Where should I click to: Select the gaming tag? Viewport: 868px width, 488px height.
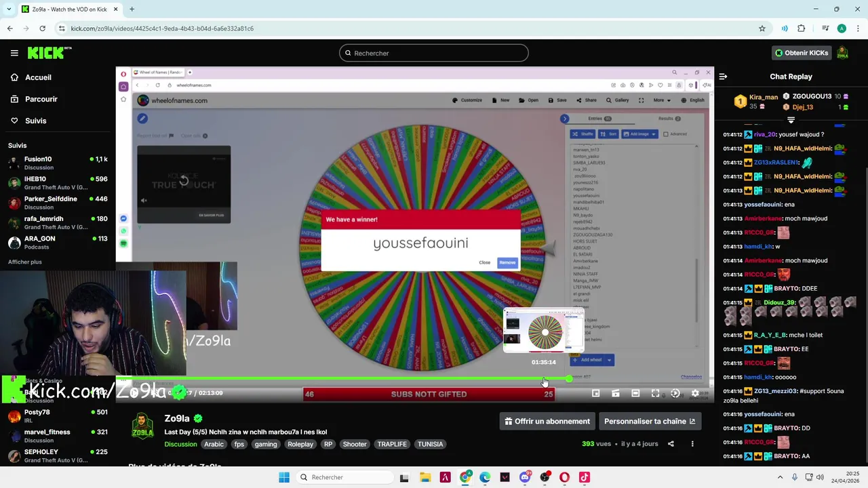click(266, 444)
